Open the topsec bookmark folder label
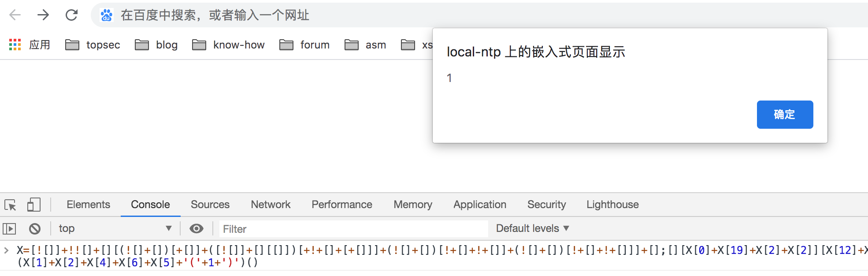 [x=103, y=45]
